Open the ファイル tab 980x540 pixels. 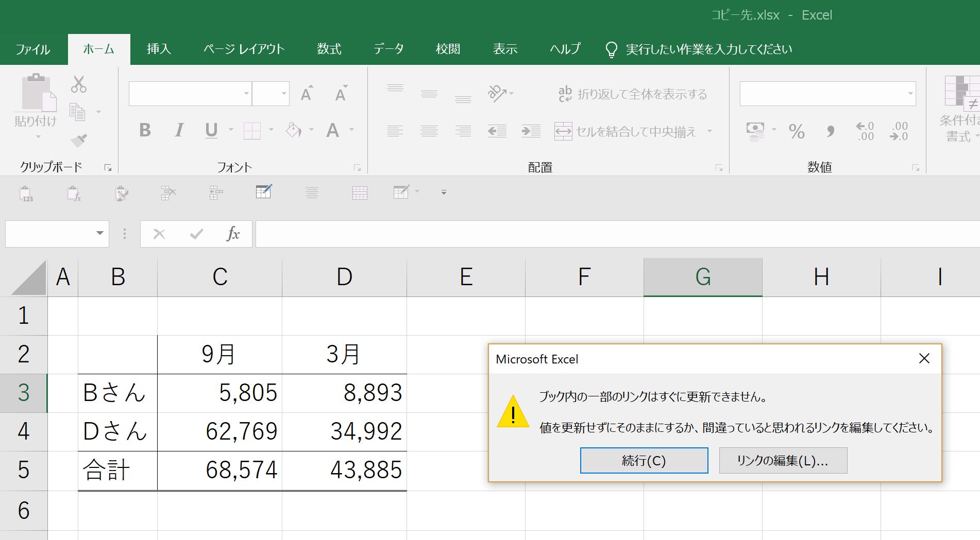pyautogui.click(x=33, y=49)
